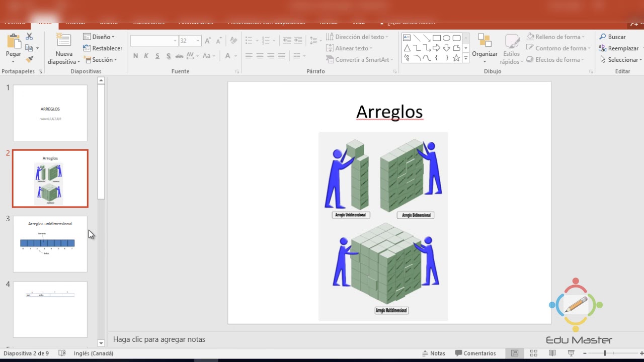644x362 pixels.
Task: Click the Buscar magnifier button
Action: tap(612, 37)
